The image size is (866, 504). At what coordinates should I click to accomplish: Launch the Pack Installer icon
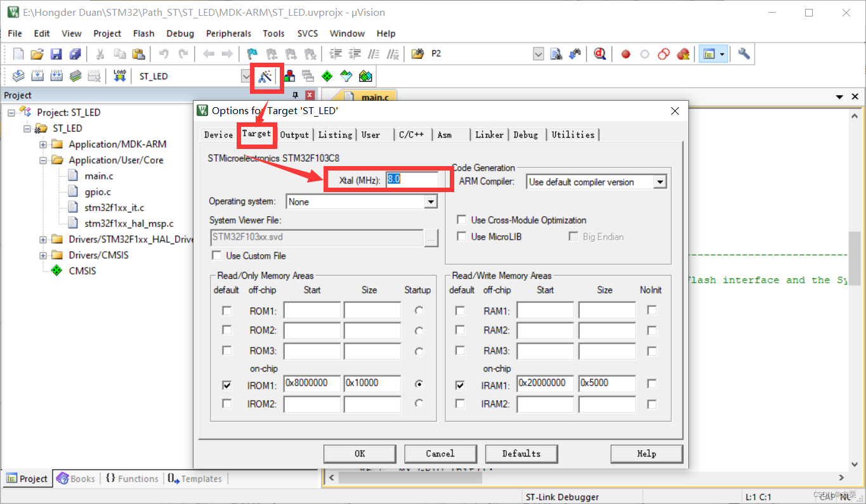365,76
